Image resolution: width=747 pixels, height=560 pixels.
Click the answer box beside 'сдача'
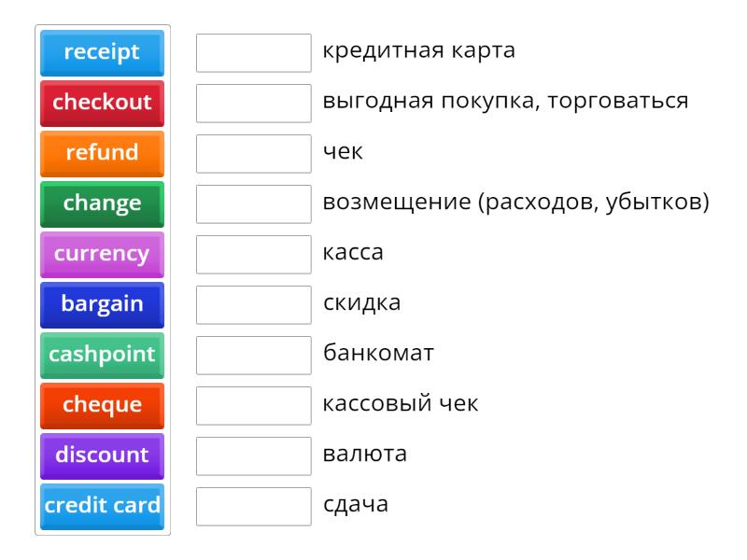(253, 506)
